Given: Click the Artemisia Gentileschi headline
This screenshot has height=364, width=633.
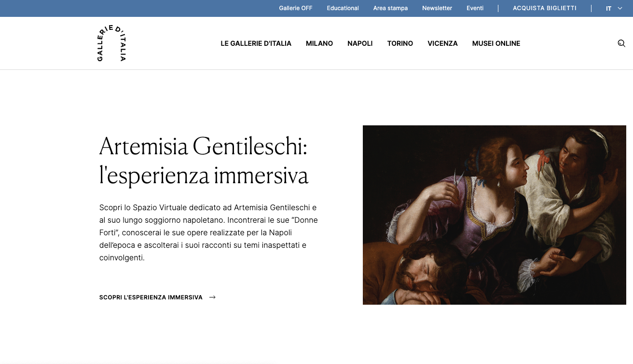Looking at the screenshot, I should pos(204,161).
